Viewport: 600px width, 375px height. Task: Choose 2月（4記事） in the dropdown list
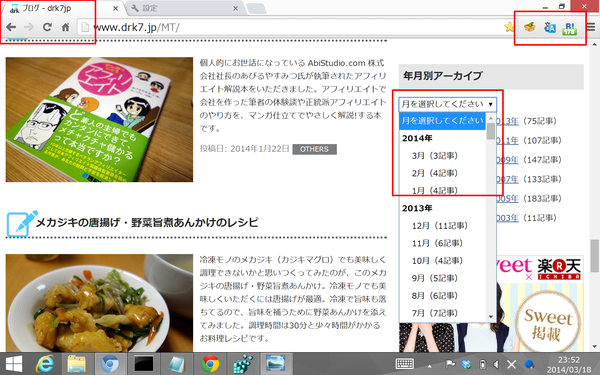click(x=442, y=173)
